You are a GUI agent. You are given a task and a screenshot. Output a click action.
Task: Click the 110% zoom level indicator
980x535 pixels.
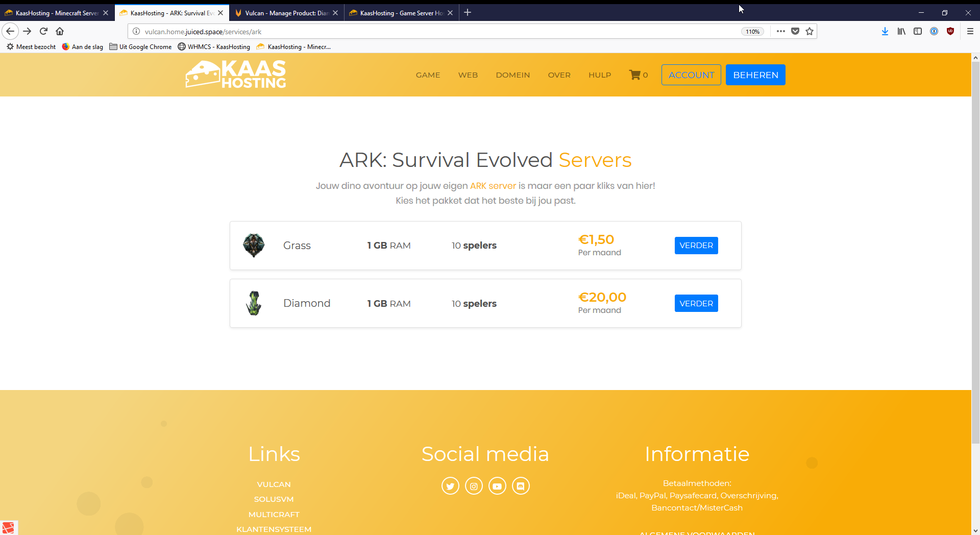[x=752, y=32]
